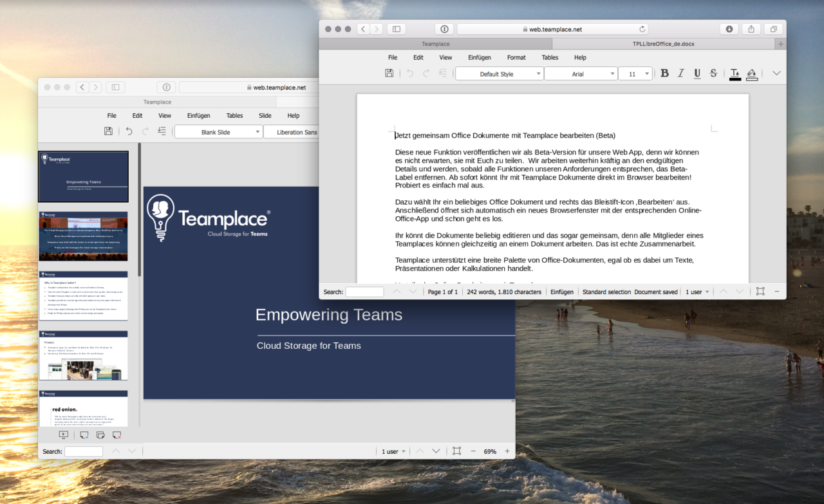This screenshot has height=504, width=824.
Task: Select the Empowering Teams title slide thumbnail
Action: [x=83, y=176]
